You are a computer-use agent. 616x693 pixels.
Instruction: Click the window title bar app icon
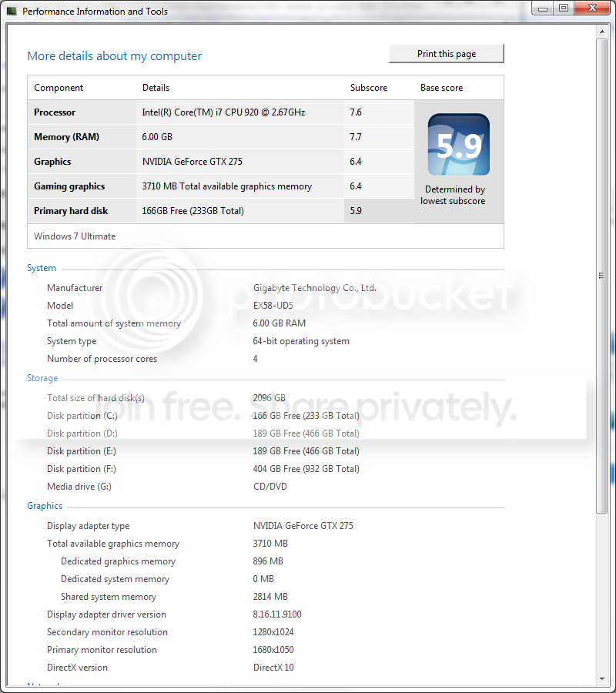click(11, 11)
